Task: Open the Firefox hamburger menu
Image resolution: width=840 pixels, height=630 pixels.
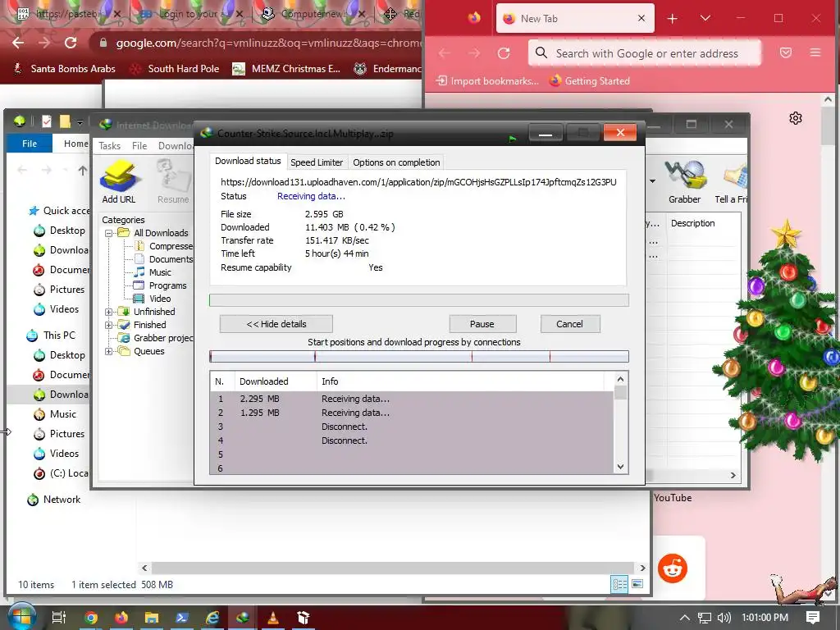Action: point(815,52)
